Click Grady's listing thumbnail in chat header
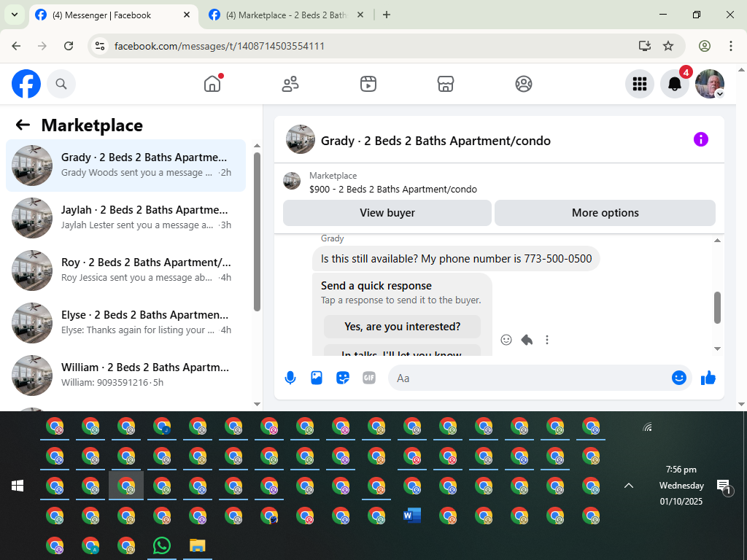 (x=300, y=139)
